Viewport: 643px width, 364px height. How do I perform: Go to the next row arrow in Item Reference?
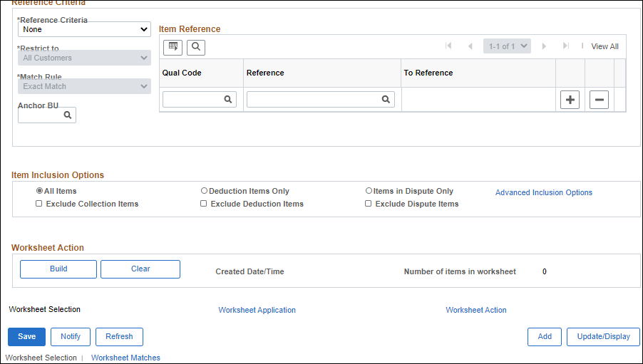[544, 46]
